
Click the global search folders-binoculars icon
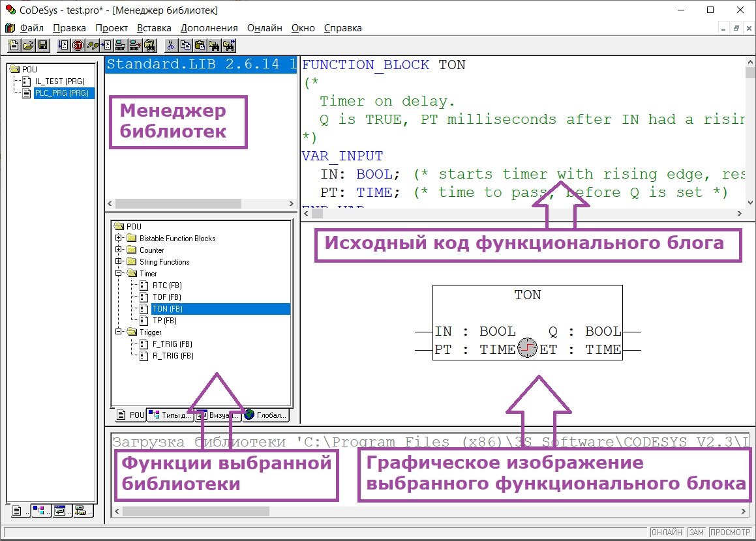click(x=150, y=46)
